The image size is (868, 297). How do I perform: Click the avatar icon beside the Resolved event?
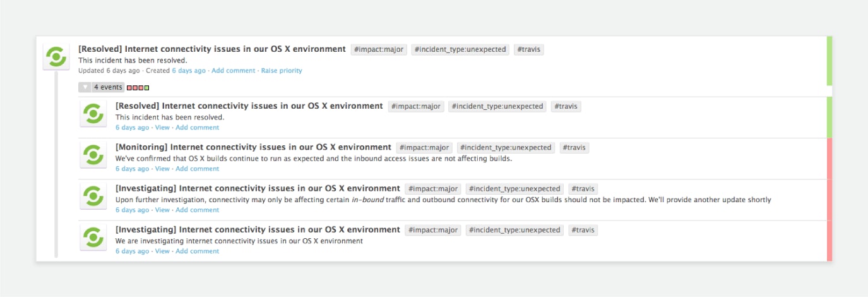[x=93, y=114]
